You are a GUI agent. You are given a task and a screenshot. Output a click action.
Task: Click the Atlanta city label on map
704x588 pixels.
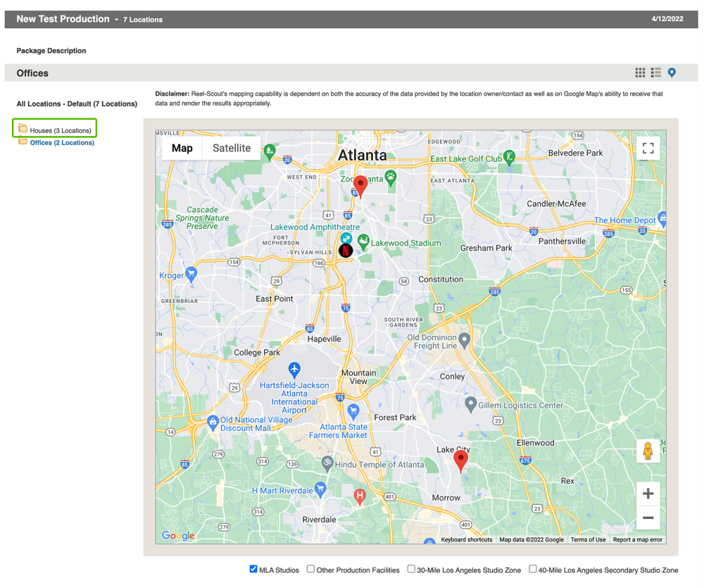(x=362, y=155)
